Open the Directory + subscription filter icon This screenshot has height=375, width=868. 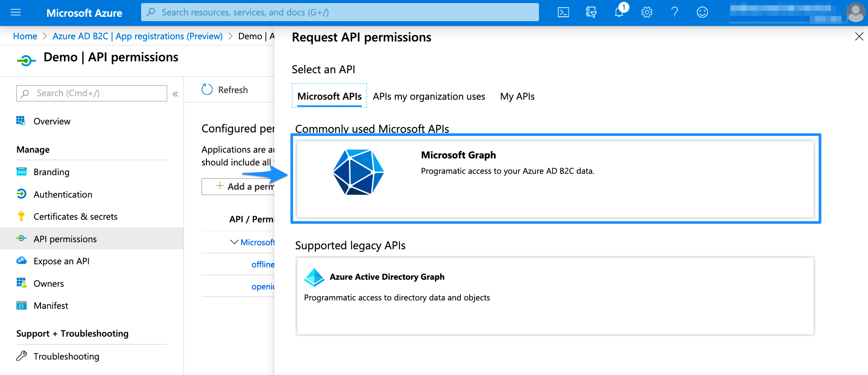[x=591, y=12]
